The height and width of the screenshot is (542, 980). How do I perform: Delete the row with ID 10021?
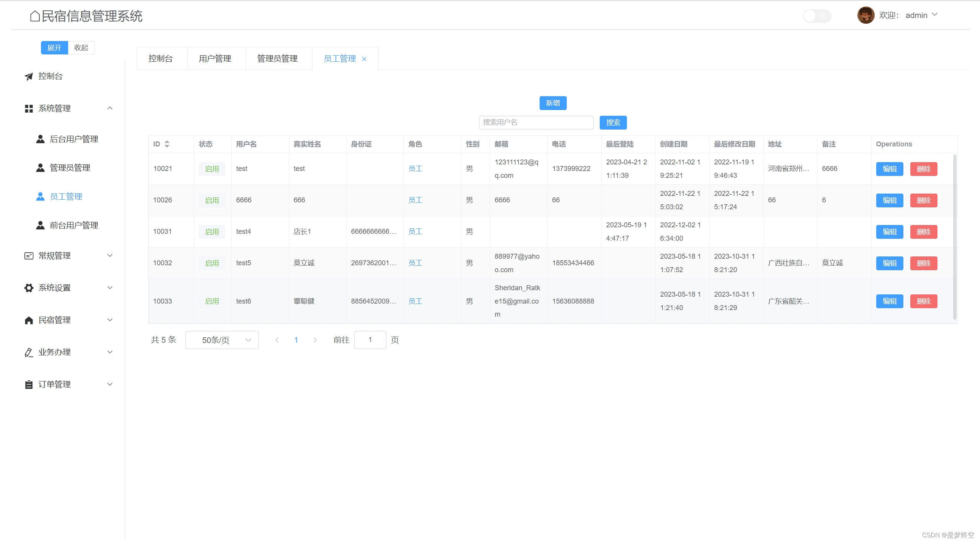click(x=924, y=169)
